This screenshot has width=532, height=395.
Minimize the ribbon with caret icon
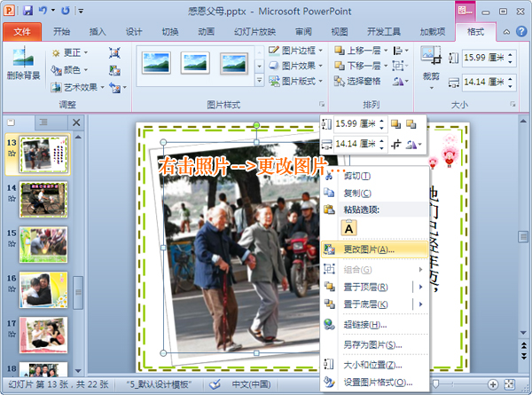click(506, 32)
